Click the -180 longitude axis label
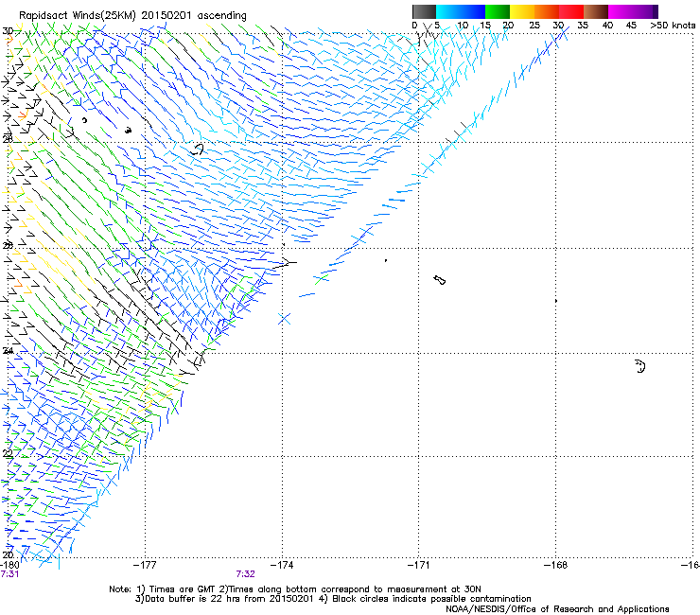700x615 pixels. pos(9,566)
